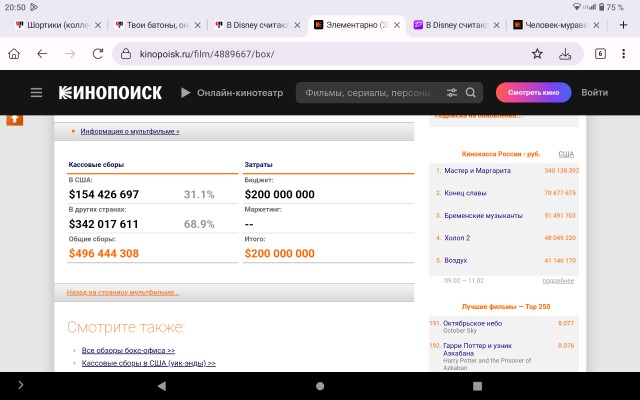This screenshot has width=640, height=400.
Task: Expand the bottom-left chevron arrow
Action: (21, 385)
